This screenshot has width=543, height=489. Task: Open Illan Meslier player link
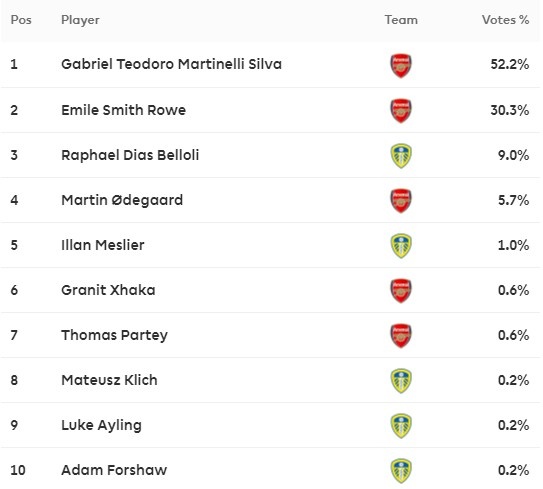pyautogui.click(x=103, y=245)
